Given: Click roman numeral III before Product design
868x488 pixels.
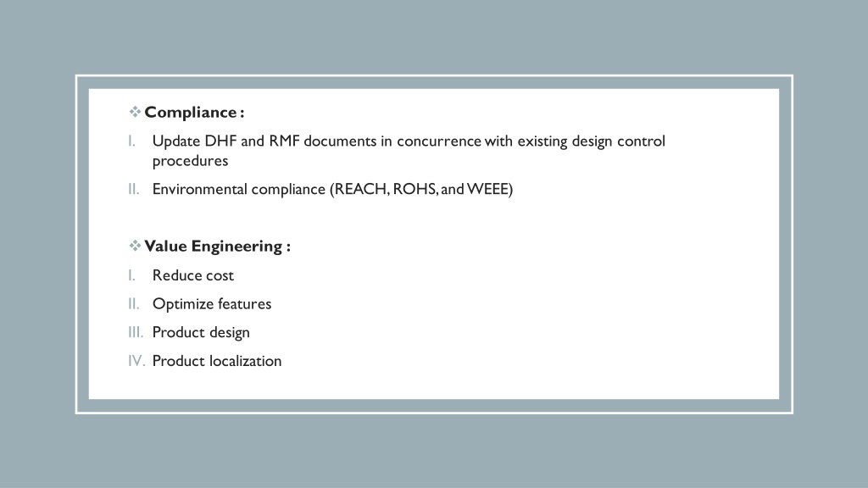Looking at the screenshot, I should [136, 332].
